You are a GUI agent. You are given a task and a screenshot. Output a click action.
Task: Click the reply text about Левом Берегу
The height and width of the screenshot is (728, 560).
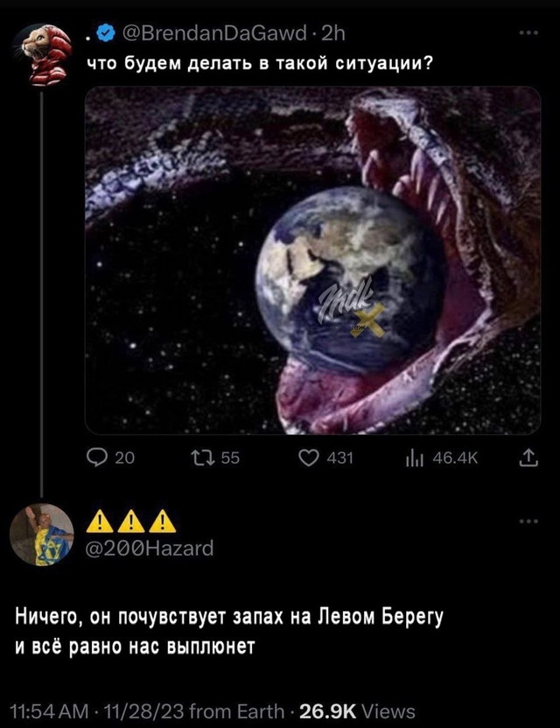229,632
